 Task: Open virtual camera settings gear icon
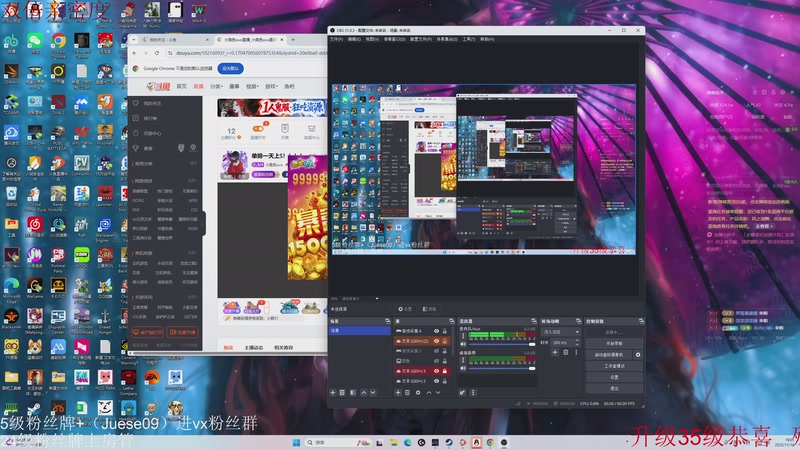(x=638, y=355)
